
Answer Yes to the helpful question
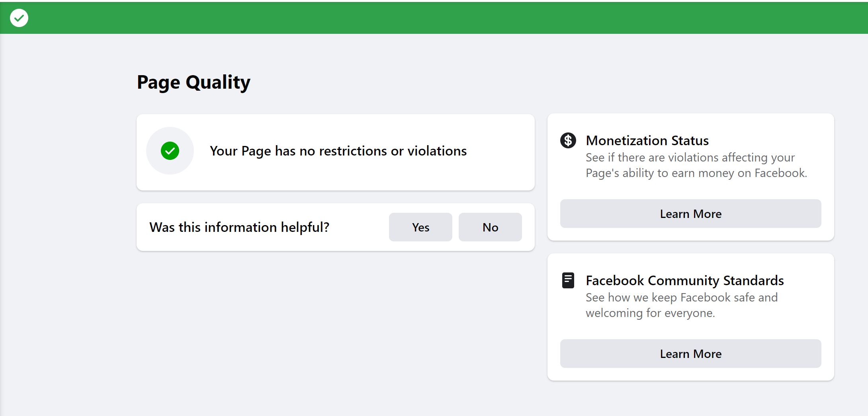pyautogui.click(x=420, y=227)
